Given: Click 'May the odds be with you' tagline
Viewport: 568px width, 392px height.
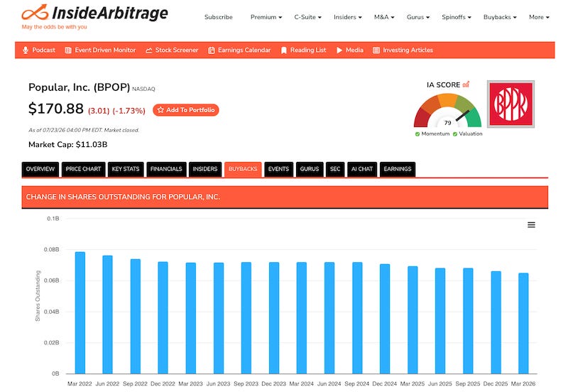Looking at the screenshot, I should coord(55,27).
